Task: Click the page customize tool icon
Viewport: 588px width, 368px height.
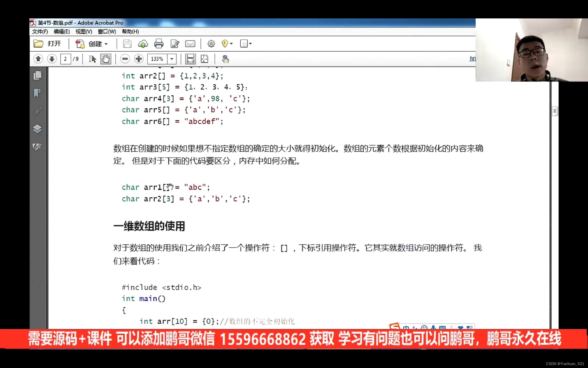Action: 244,44
